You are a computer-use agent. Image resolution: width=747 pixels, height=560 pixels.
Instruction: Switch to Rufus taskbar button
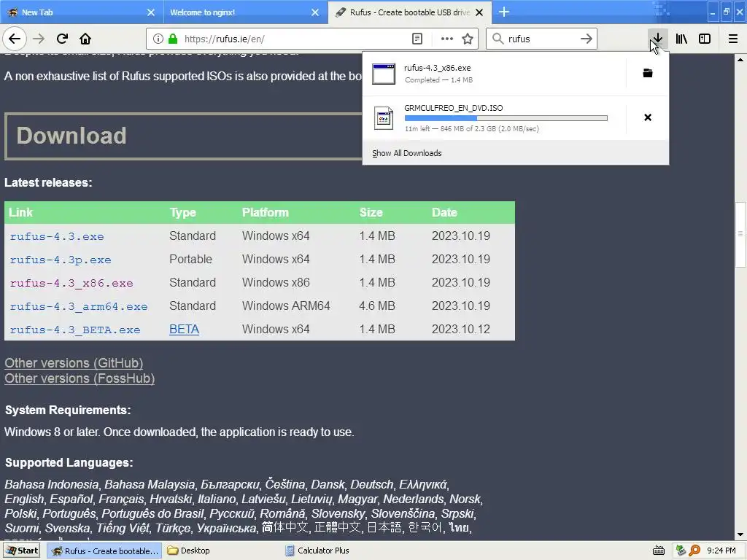[104, 551]
